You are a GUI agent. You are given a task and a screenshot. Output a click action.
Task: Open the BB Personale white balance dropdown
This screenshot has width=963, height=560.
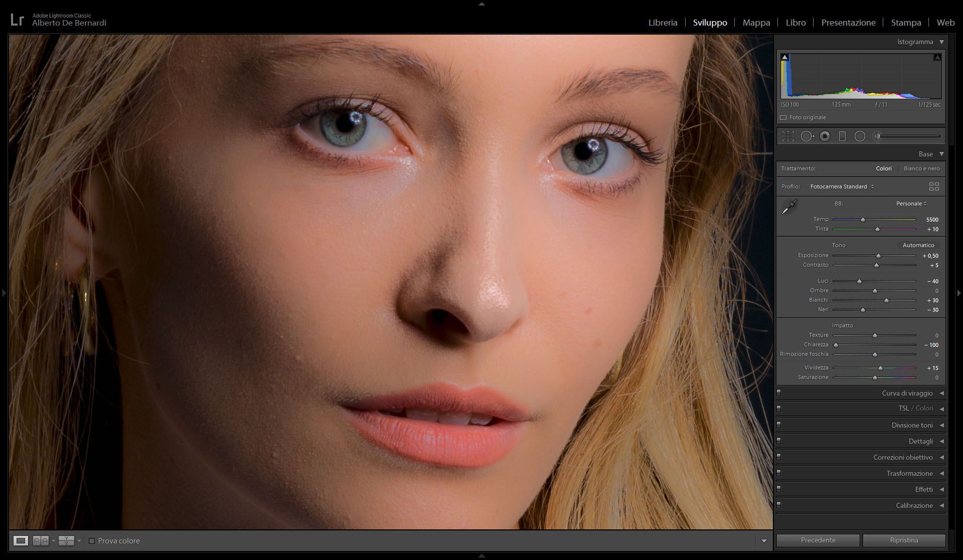[x=911, y=204]
